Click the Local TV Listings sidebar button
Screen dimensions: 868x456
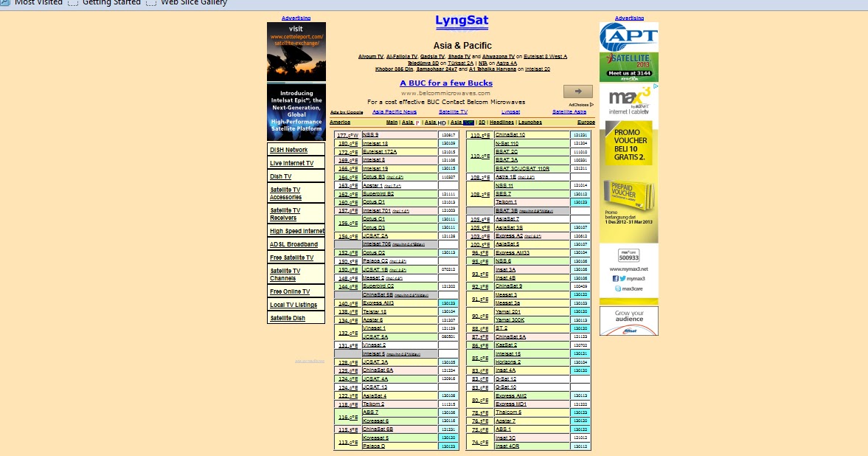[296, 305]
